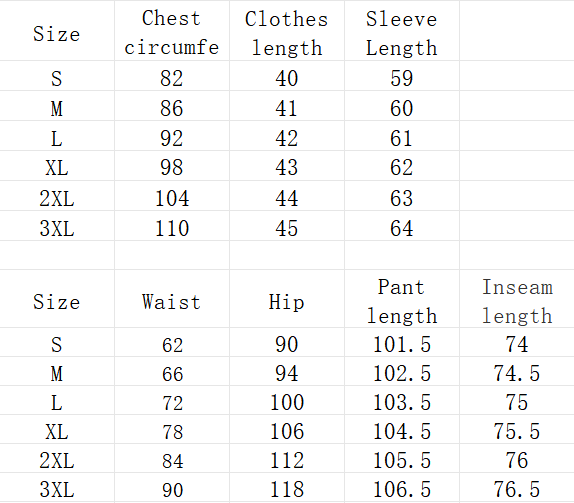Screen dimensions: 574x503
Task: Select cell showing sleeve length 64
Action: coord(402,226)
